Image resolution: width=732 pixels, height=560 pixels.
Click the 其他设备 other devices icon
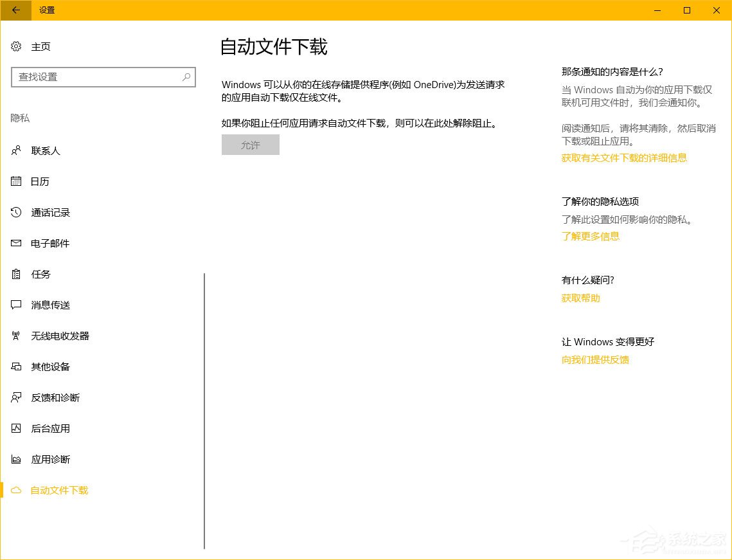[16, 366]
